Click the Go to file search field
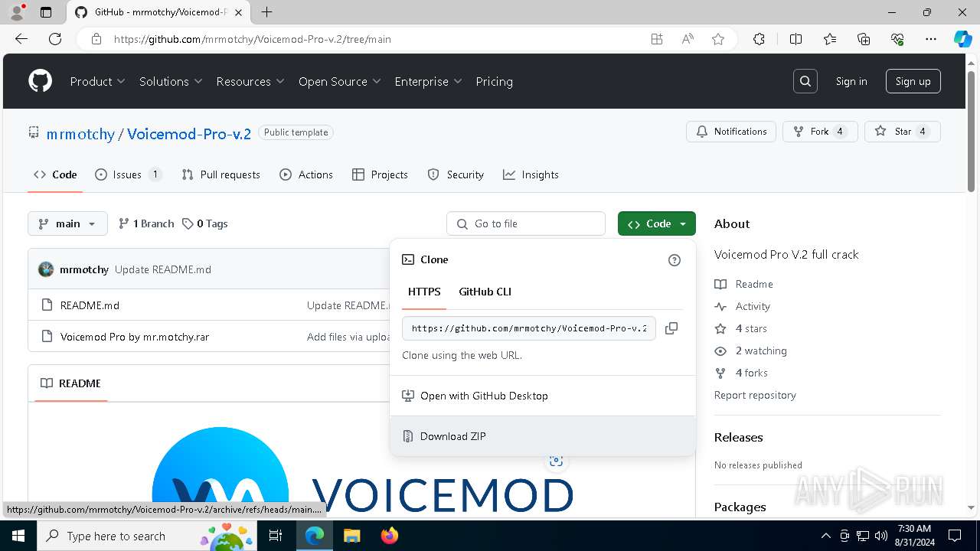The image size is (980, 551). 526,223
